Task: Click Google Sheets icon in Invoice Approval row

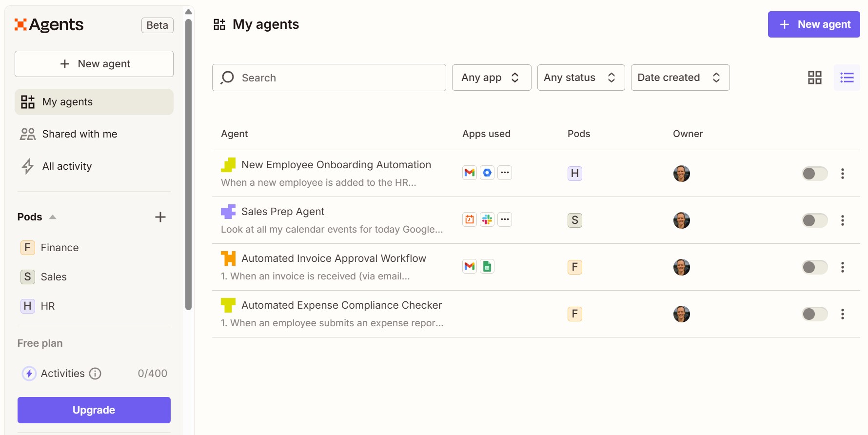Action: click(x=487, y=266)
